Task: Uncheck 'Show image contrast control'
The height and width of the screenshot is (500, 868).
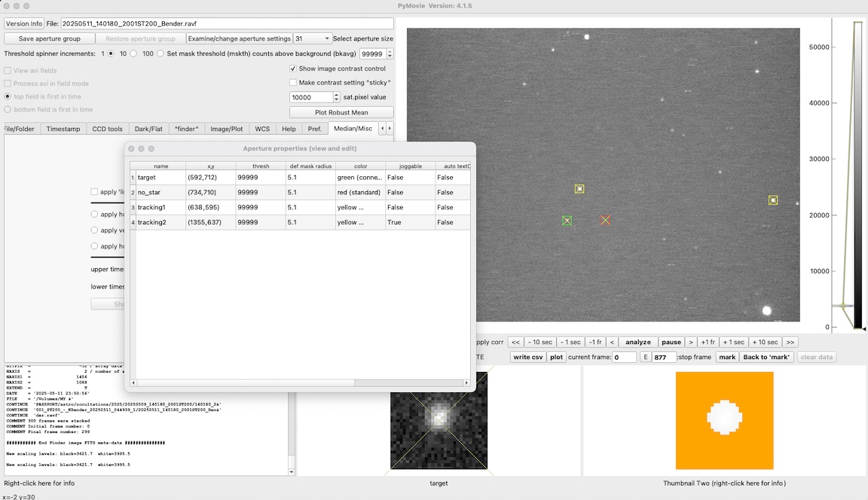Action: (293, 69)
